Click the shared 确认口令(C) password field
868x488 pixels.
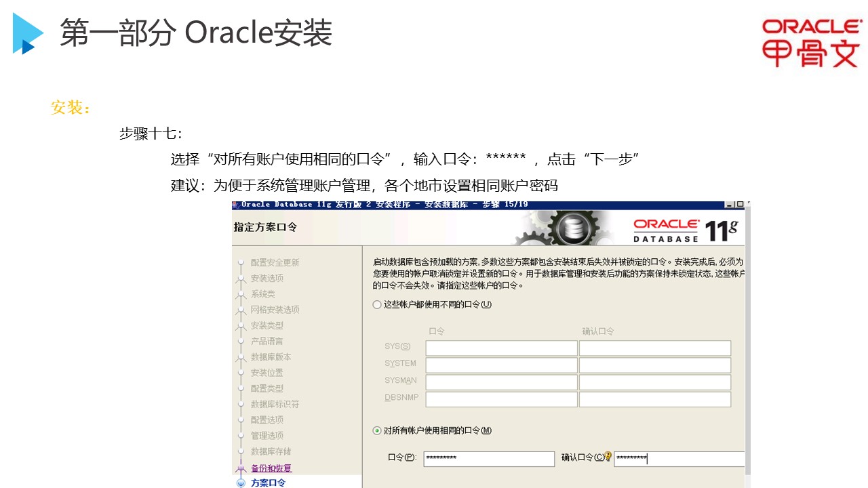tap(679, 459)
